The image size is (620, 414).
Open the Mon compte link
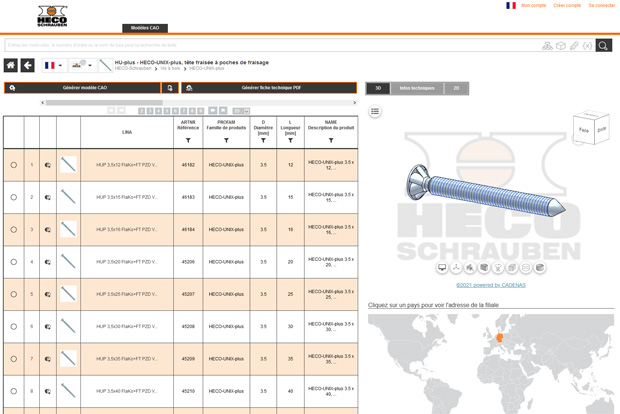pos(533,6)
